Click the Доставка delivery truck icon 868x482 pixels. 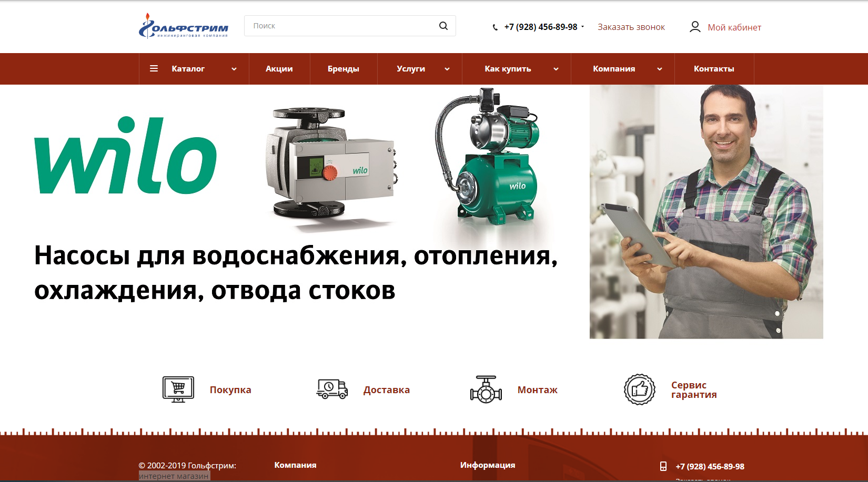pos(332,389)
